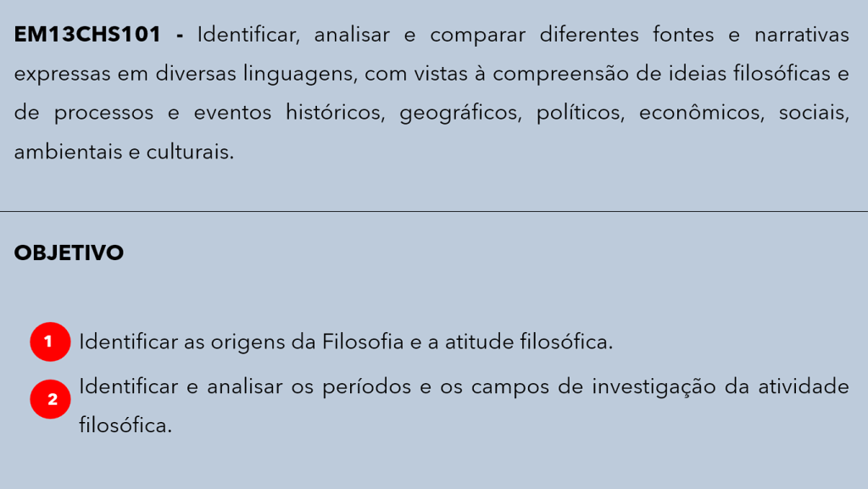Click the text line "ambientais e culturais."
This screenshot has width=868, height=489.
[124, 153]
